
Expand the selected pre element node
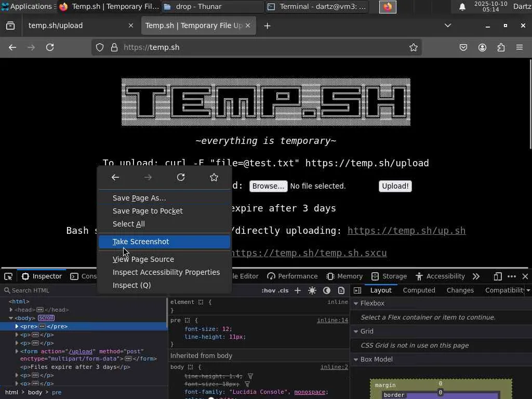17,326
